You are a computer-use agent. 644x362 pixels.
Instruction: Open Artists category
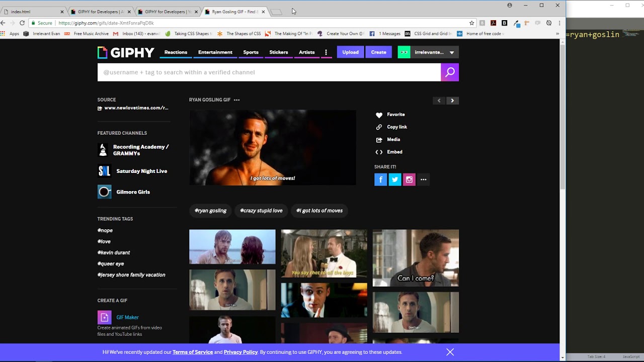(x=306, y=52)
